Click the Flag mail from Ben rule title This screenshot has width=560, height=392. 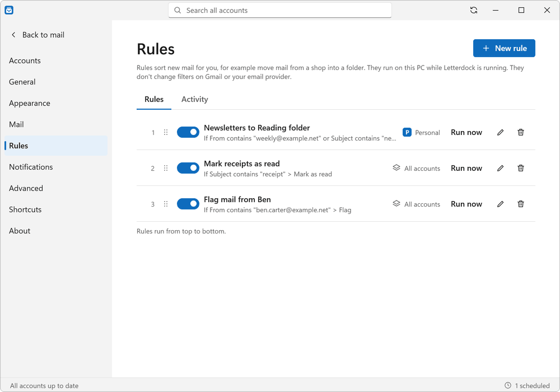(x=237, y=199)
